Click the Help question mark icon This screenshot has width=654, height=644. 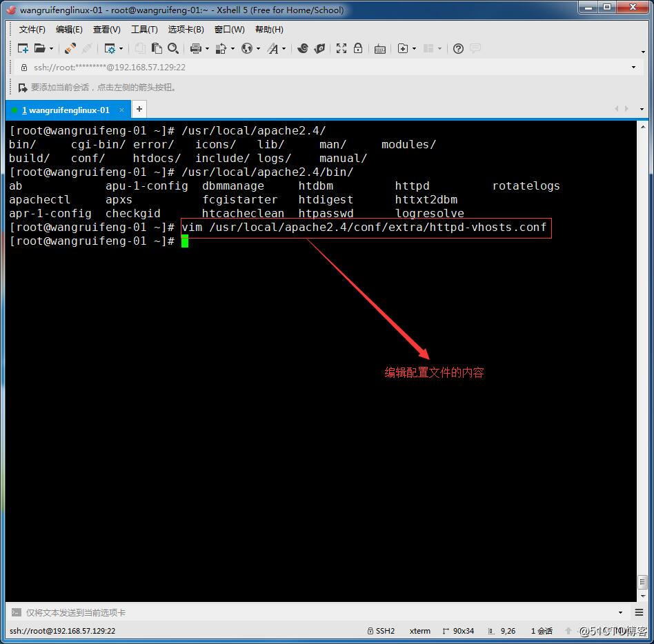click(458, 48)
